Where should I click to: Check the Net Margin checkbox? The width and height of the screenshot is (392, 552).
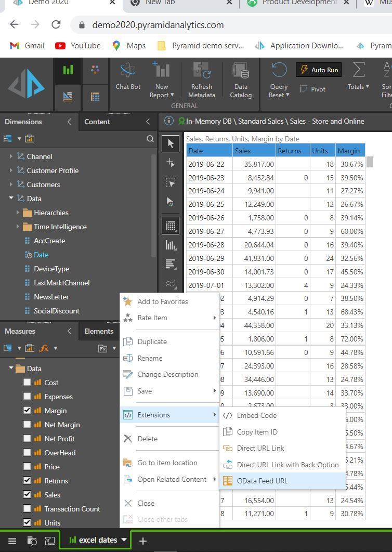(27, 425)
